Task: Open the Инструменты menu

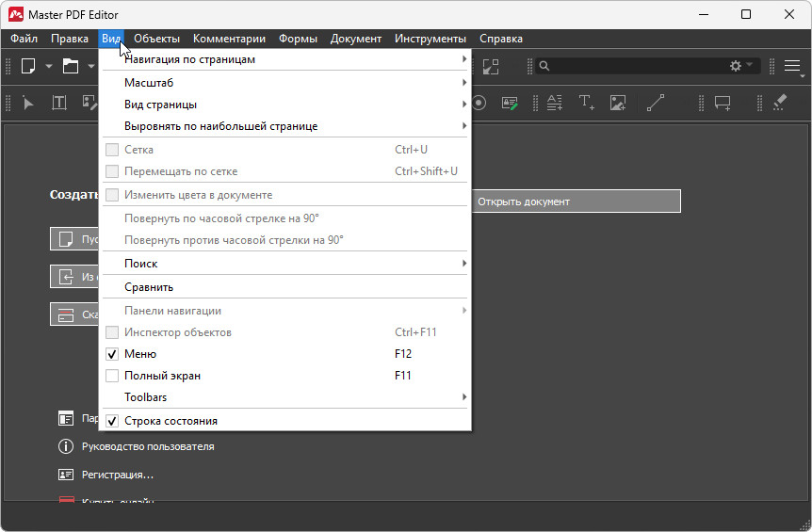Action: click(430, 39)
